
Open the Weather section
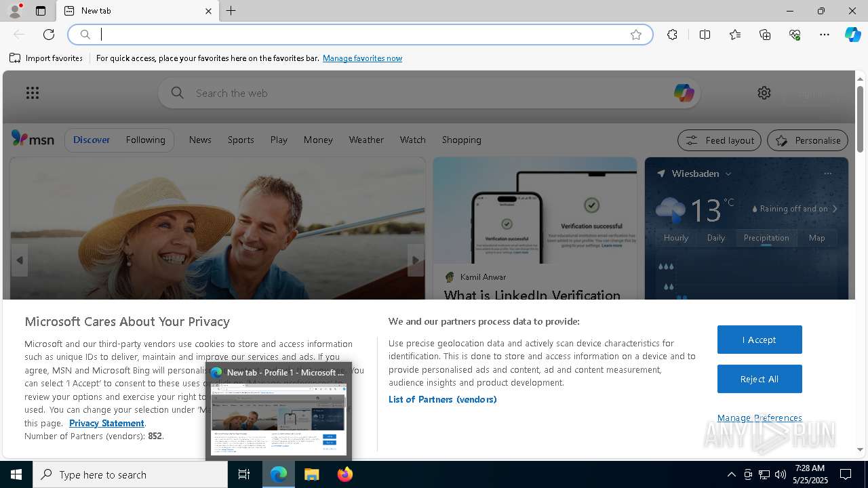pyautogui.click(x=366, y=140)
